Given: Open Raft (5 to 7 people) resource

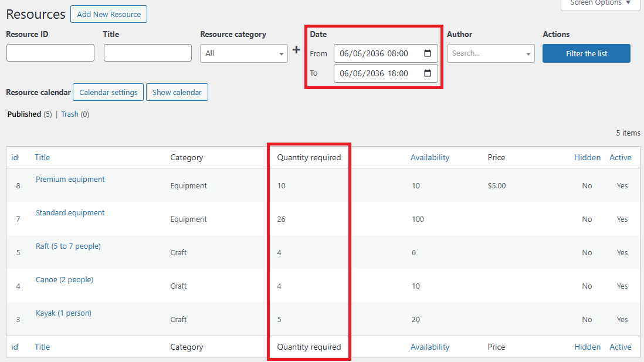Looking at the screenshot, I should (x=68, y=246).
